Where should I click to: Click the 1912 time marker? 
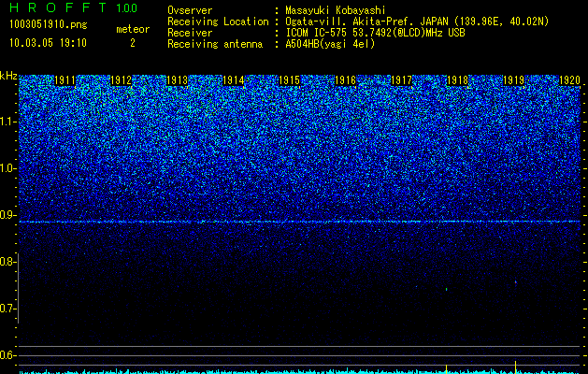122,80
